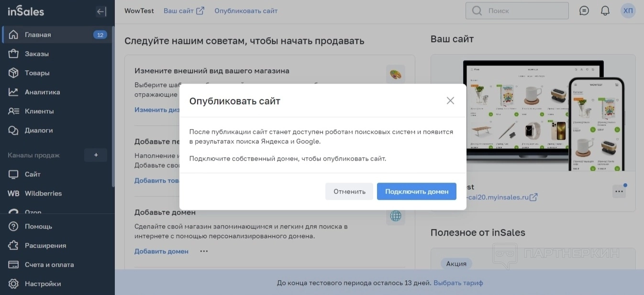Click the Расширения puzzle icon
Screen dimensions: 644x295
[x=13, y=245]
